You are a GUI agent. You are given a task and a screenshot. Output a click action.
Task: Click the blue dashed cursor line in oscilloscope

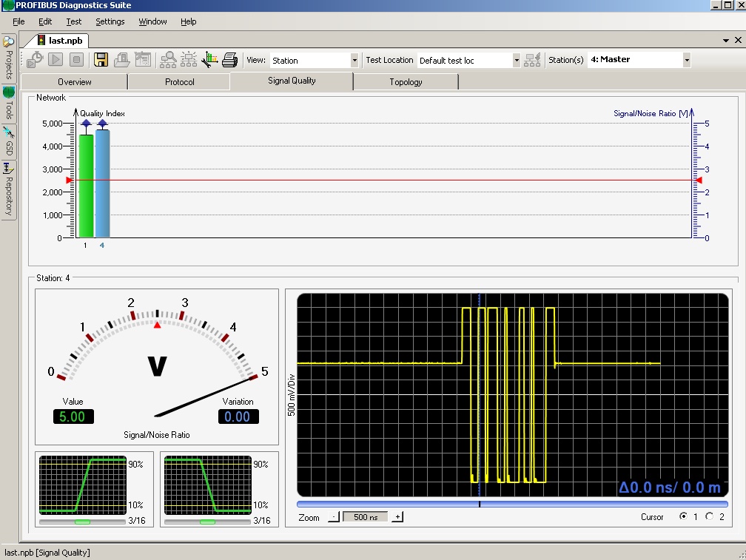pyautogui.click(x=479, y=394)
